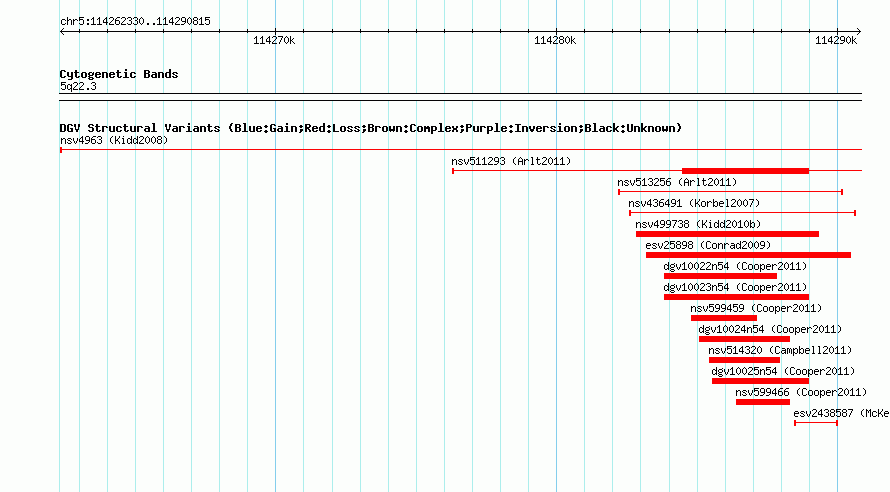The height and width of the screenshot is (492, 890).
Task: Click the red bar under nsv499738
Action: (x=727, y=234)
